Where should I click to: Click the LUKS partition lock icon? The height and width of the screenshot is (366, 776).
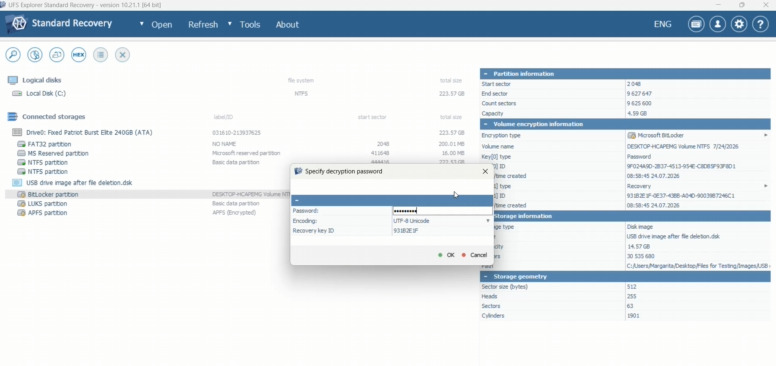[x=21, y=204]
